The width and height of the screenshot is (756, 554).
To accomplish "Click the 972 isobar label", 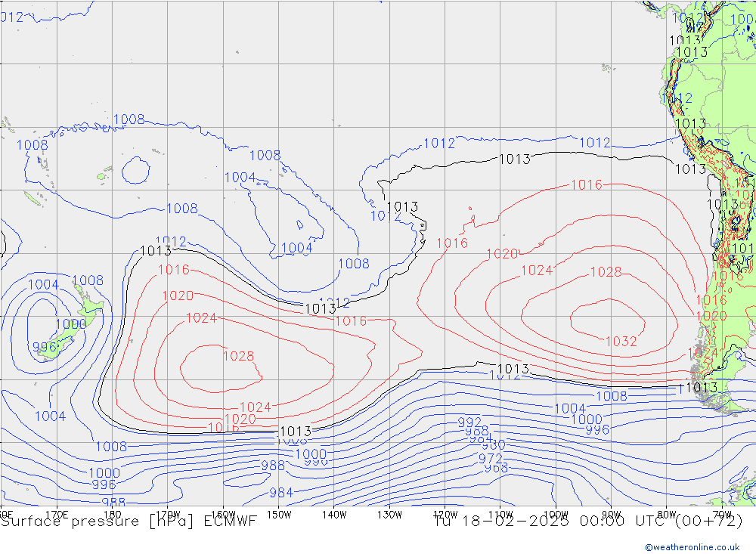I will 490,458.
